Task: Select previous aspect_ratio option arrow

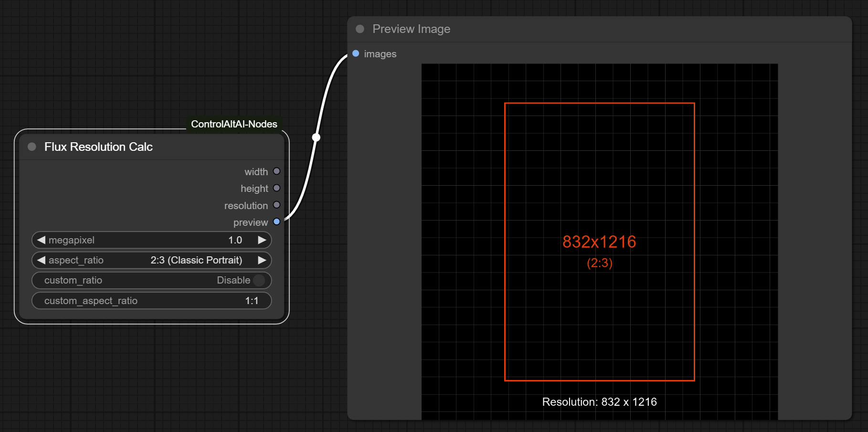Action: click(x=41, y=260)
